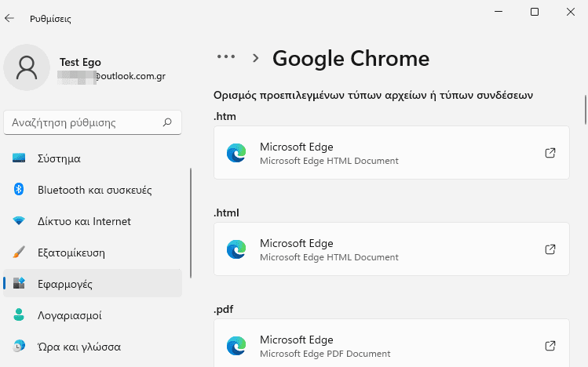The height and width of the screenshot is (367, 588).
Task: Click the Edge logo under .htm
Action: coord(236,153)
